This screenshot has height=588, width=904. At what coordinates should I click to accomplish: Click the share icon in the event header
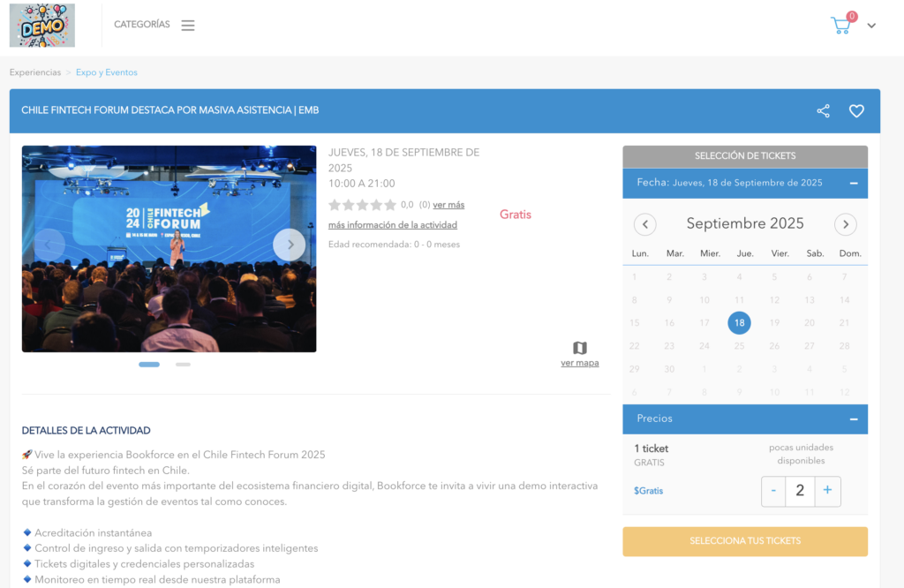tap(824, 110)
